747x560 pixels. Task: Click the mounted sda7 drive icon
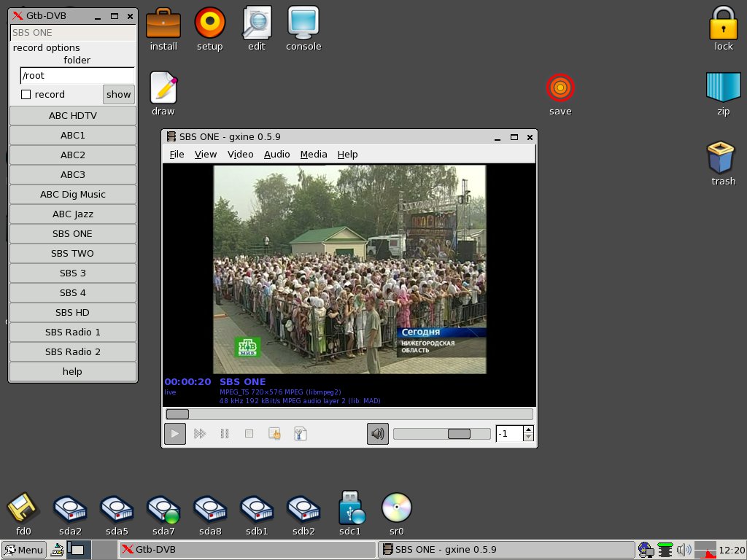click(163, 514)
